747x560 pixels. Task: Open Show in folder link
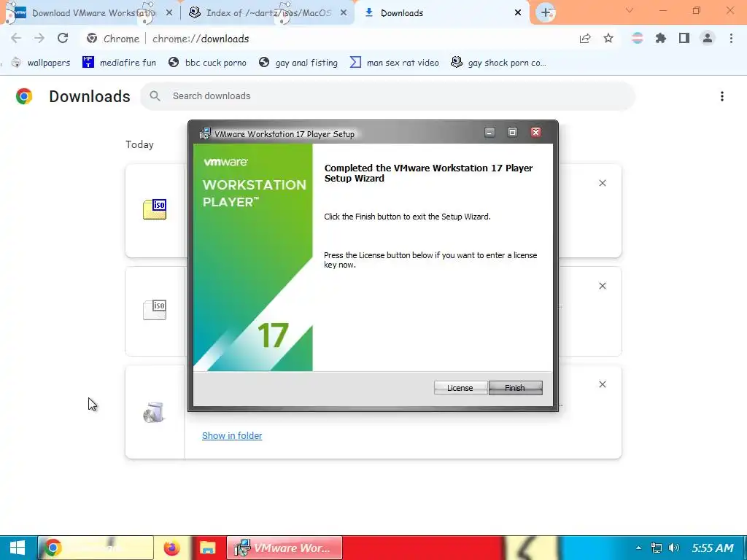coord(232,436)
